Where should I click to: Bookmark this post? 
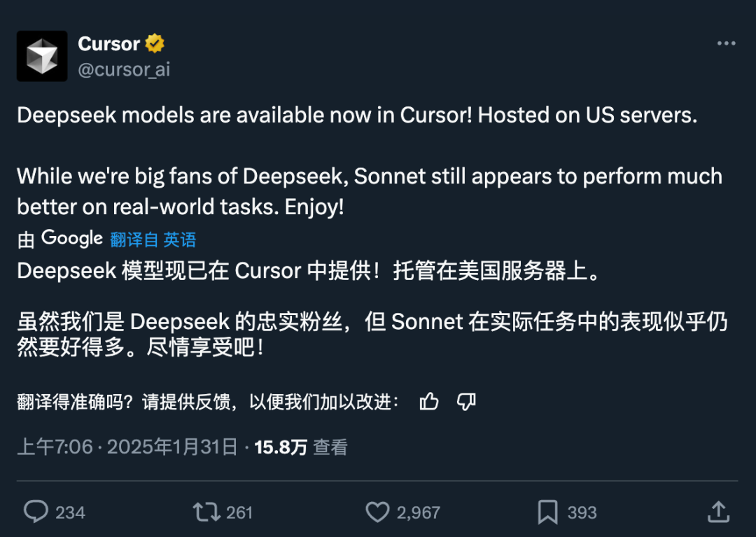pos(548,512)
